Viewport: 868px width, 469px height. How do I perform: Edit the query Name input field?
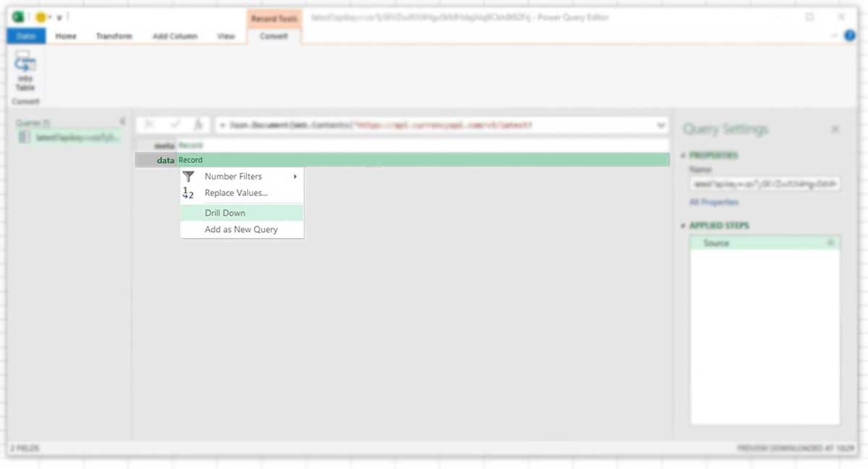(x=763, y=184)
